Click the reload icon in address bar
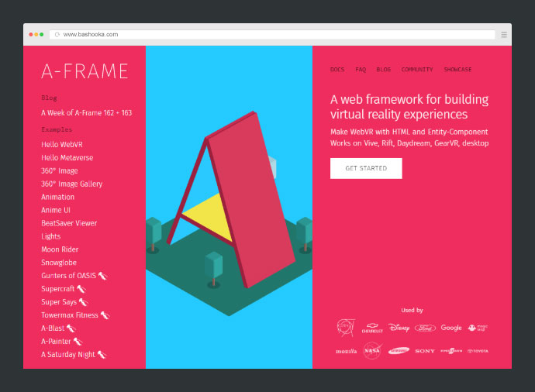The width and height of the screenshot is (535, 392). (x=57, y=34)
